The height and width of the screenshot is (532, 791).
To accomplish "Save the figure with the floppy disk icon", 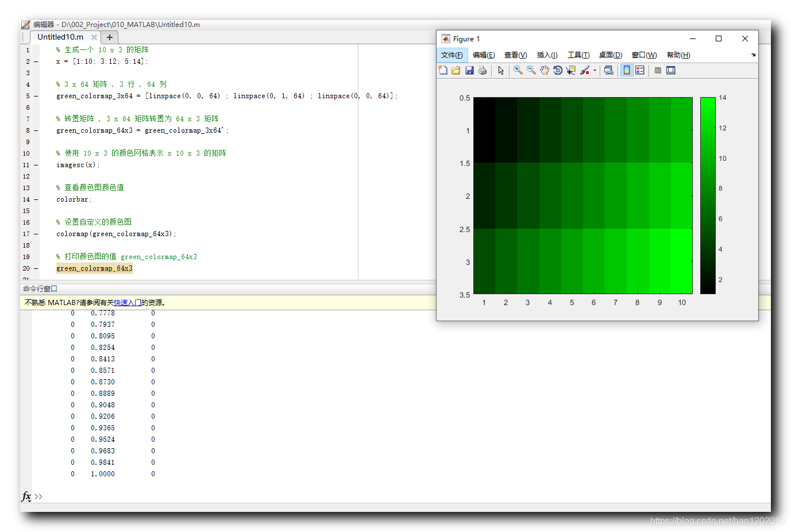I will 469,70.
